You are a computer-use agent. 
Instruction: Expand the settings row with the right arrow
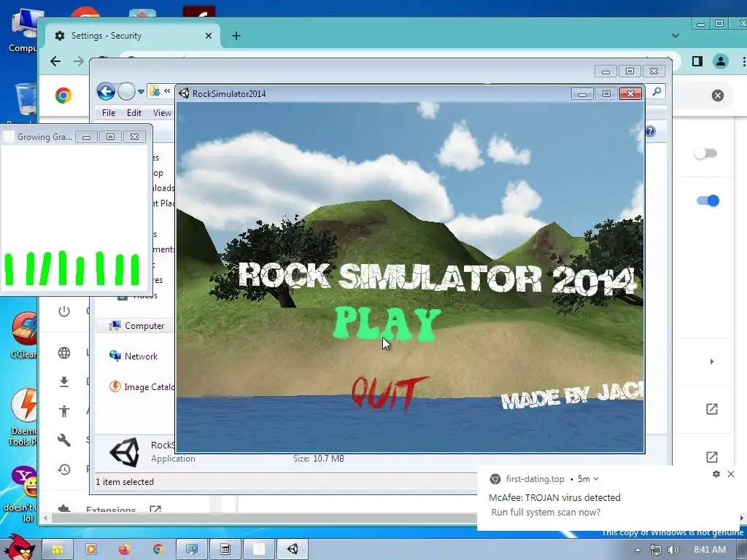712,362
